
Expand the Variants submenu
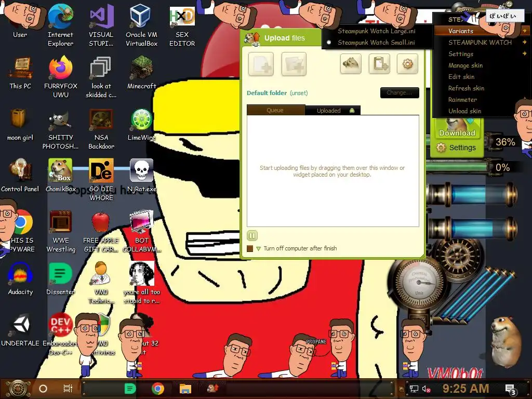482,31
